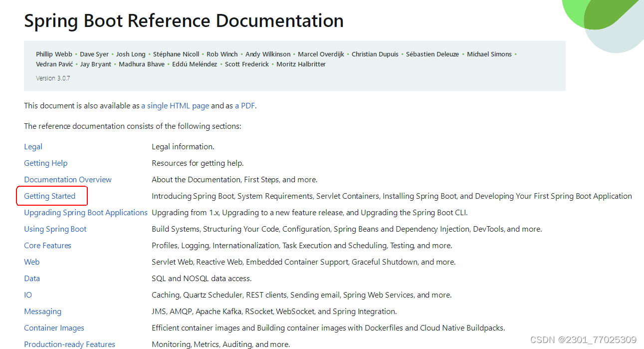Click the 'Monitoring, Metrics, Auditing' description
This screenshot has height=349, width=644.
(x=220, y=345)
